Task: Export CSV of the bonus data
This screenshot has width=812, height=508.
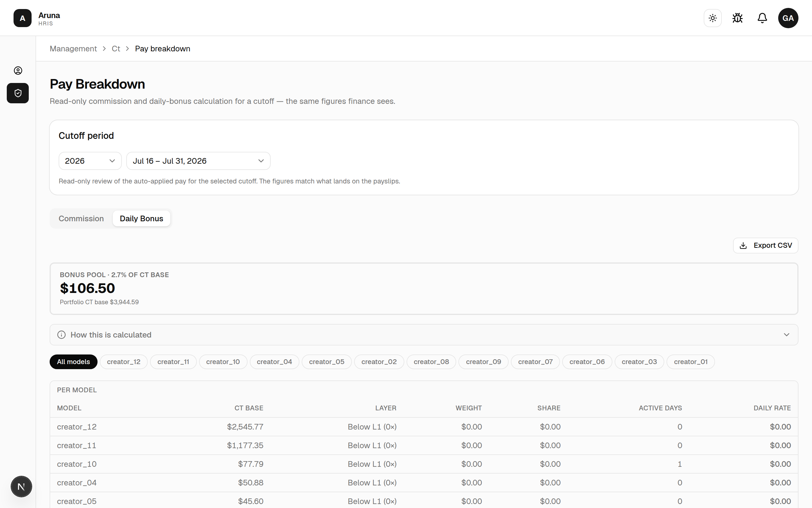Action: click(x=766, y=246)
